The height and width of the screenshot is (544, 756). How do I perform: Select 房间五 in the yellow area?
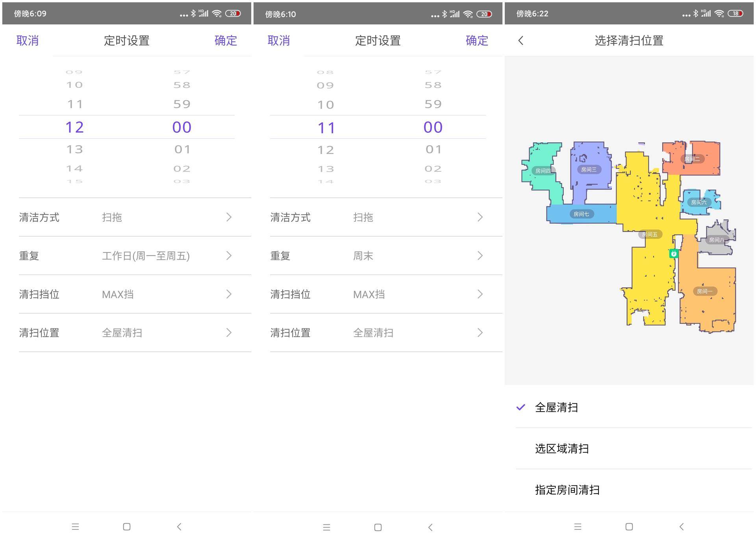(x=650, y=234)
